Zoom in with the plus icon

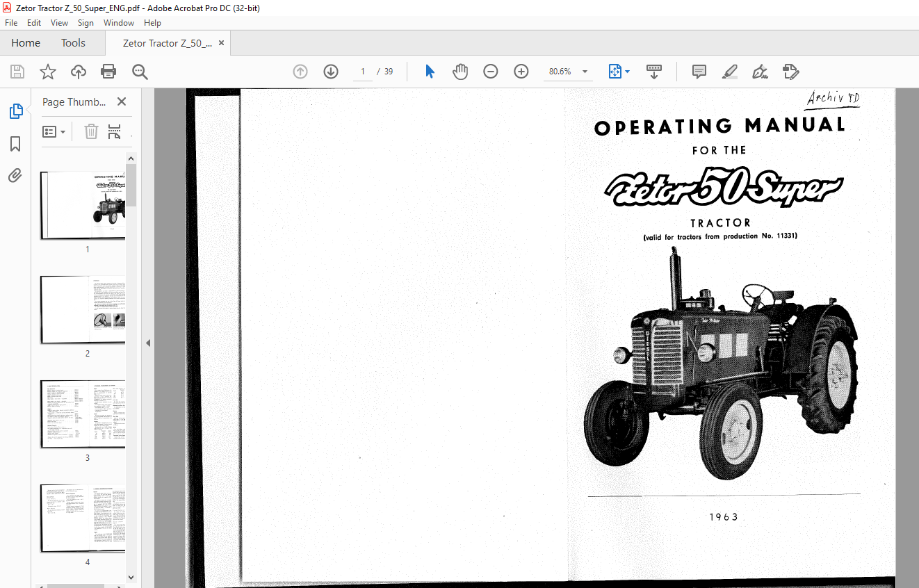point(521,72)
